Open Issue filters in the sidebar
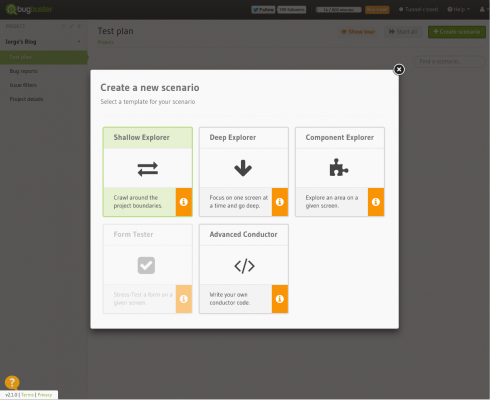Viewport: 490px width, 400px height. [x=23, y=85]
